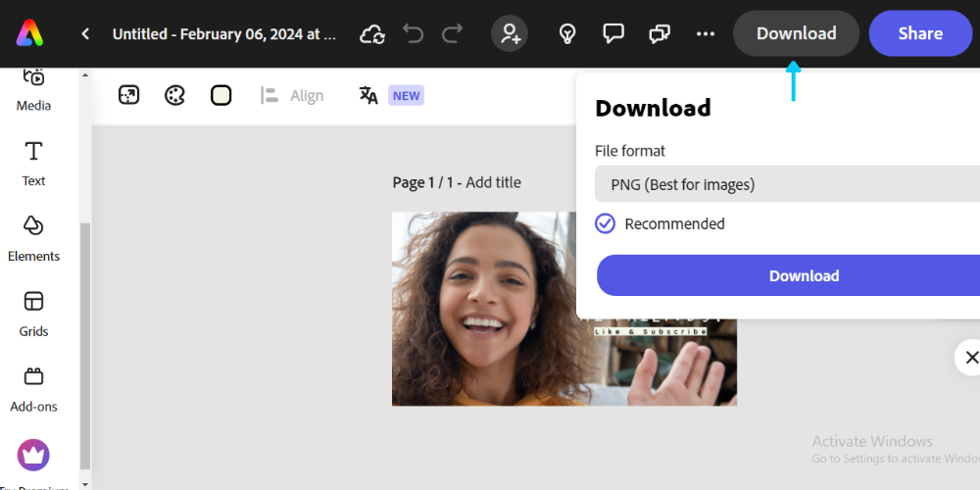This screenshot has width=980, height=490.
Task: Click the lightbulb tips icon
Action: click(566, 34)
